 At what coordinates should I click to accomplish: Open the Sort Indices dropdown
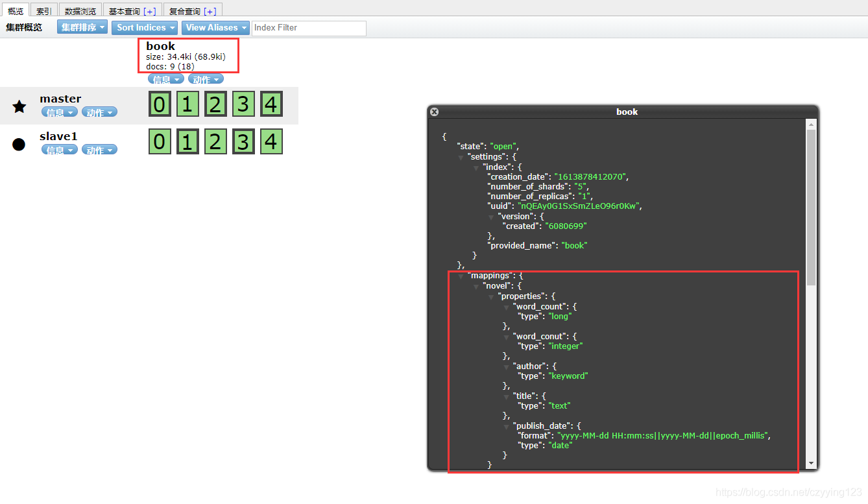(145, 27)
